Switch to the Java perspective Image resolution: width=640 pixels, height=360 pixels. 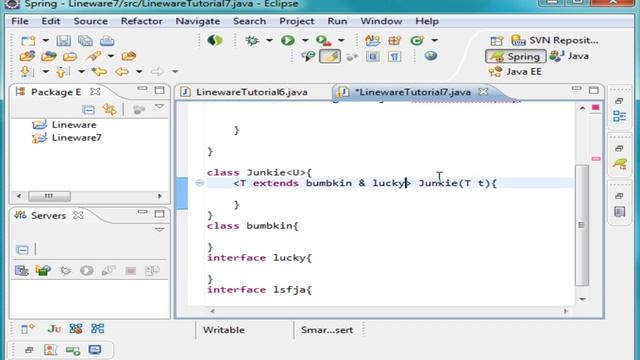569,56
